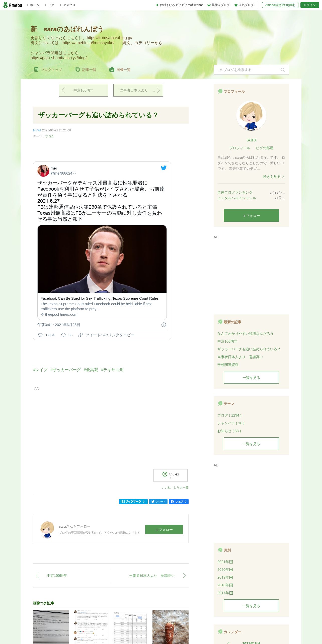Click the ログイン button
Image resolution: width=322 pixels, height=644 pixels.
click(x=310, y=5)
